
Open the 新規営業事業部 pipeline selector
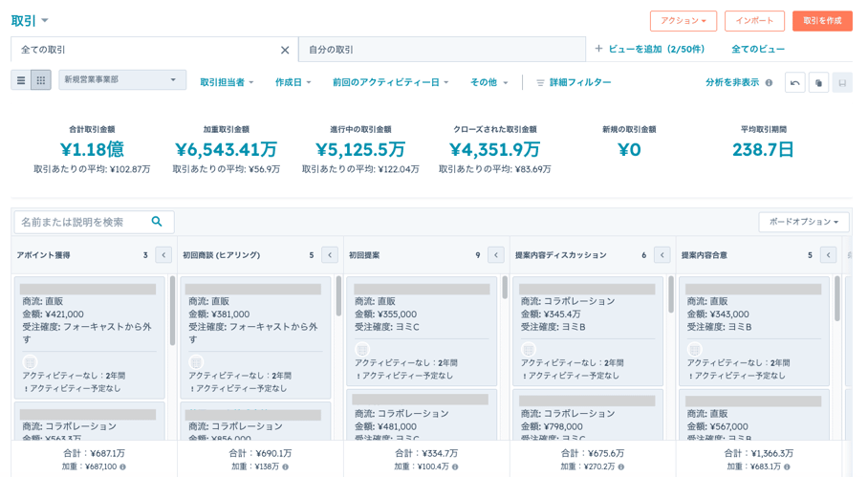122,79
